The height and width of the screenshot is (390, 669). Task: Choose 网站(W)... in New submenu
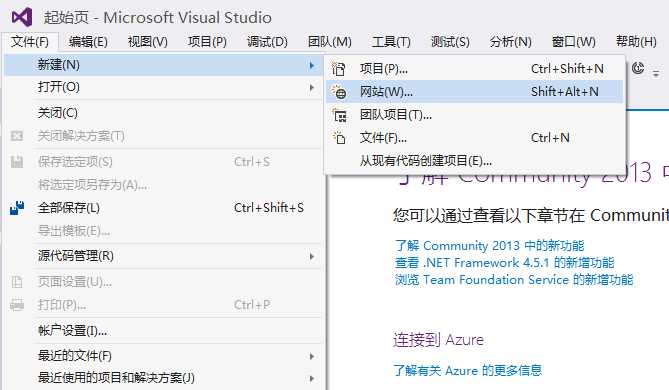pos(474,92)
